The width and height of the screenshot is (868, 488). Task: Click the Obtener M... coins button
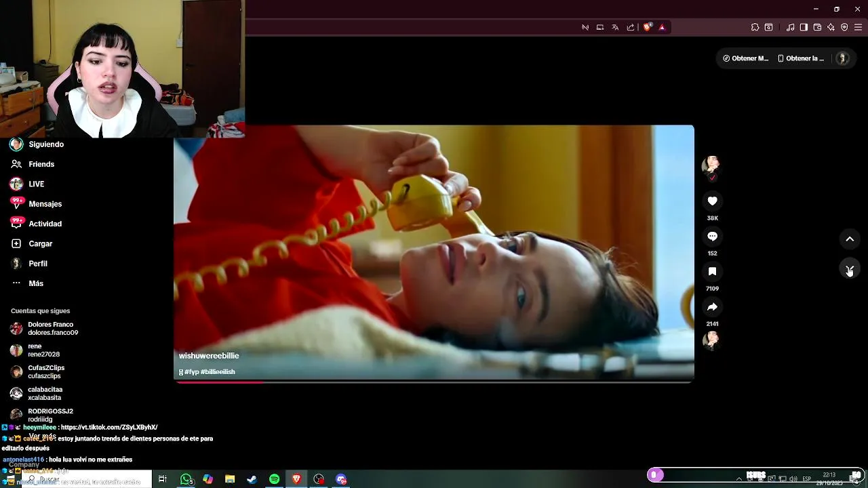[x=746, y=58]
